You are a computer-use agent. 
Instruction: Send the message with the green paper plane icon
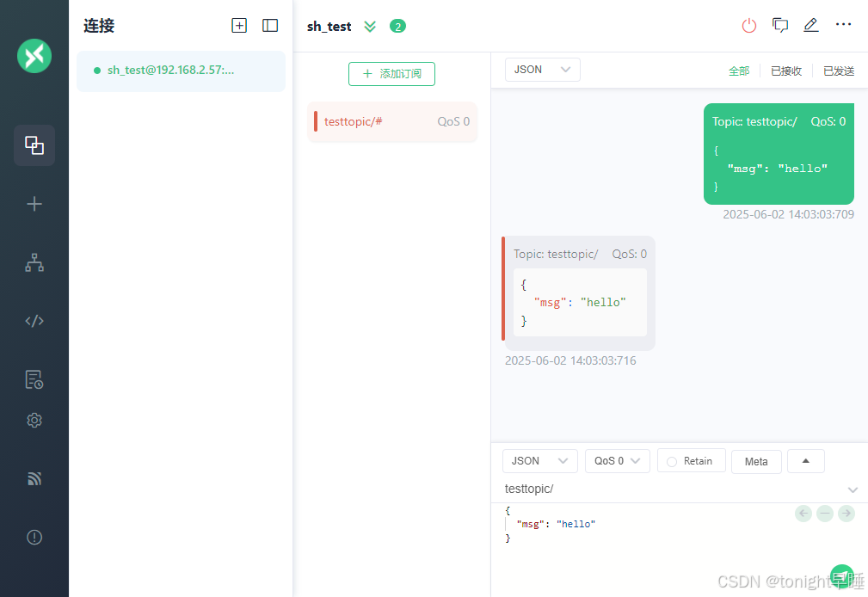tap(842, 575)
